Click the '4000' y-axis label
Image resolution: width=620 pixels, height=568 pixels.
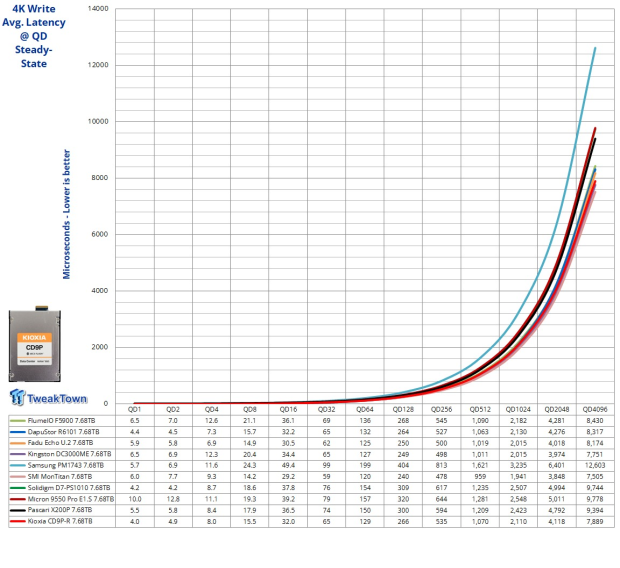[100, 291]
